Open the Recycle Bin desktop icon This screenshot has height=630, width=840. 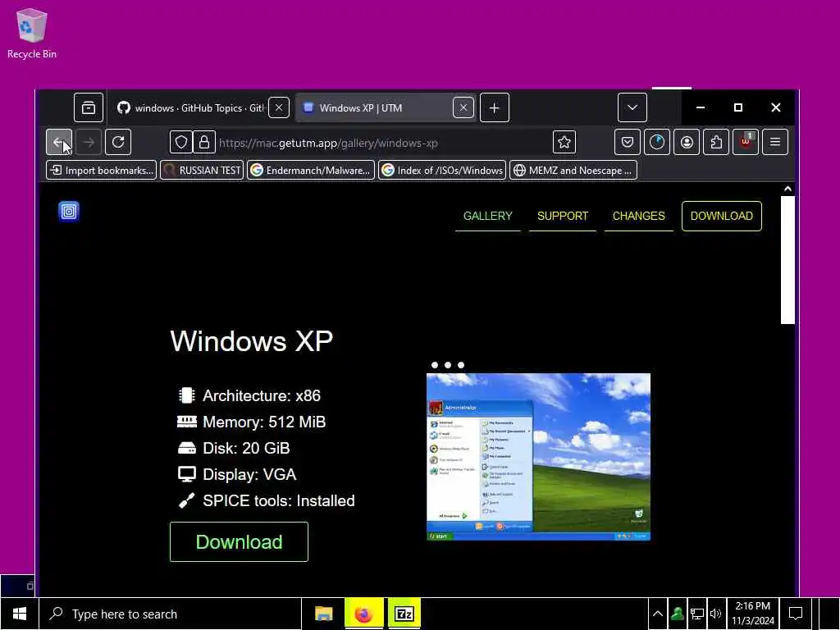point(32,33)
